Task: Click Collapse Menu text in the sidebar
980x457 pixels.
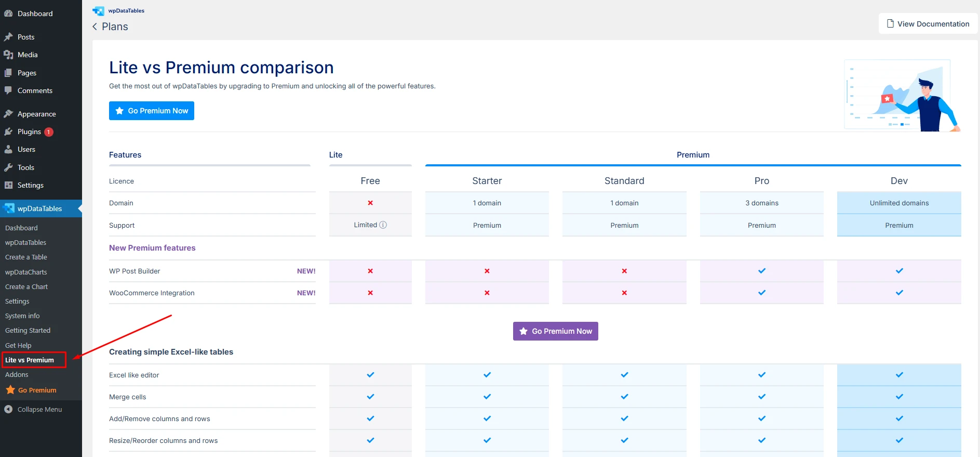Action: (x=39, y=409)
